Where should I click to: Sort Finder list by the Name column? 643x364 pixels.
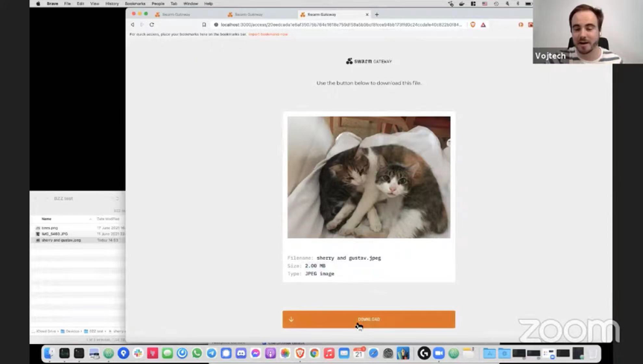46,219
